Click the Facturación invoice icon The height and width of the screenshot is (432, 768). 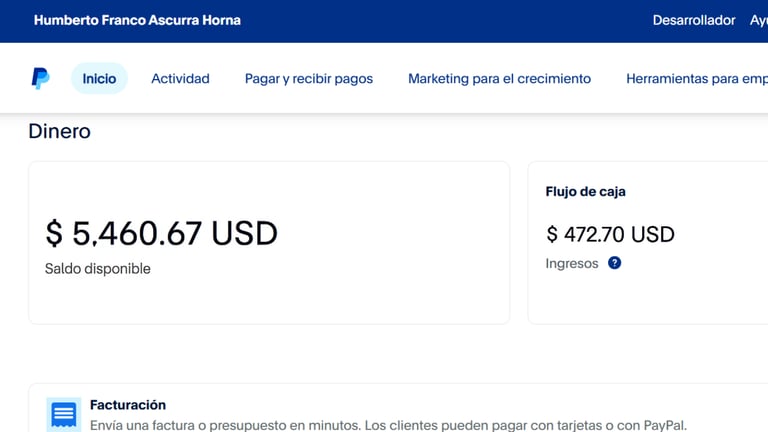click(64, 414)
